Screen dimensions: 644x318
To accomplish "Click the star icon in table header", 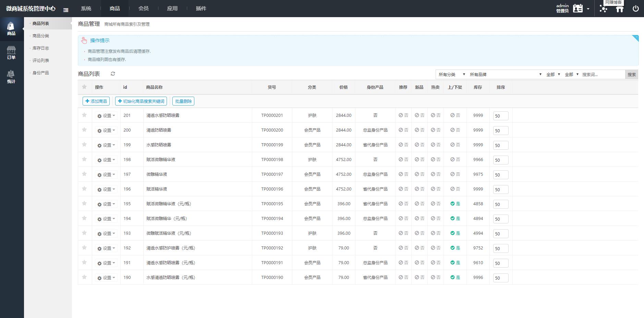I will (84, 87).
